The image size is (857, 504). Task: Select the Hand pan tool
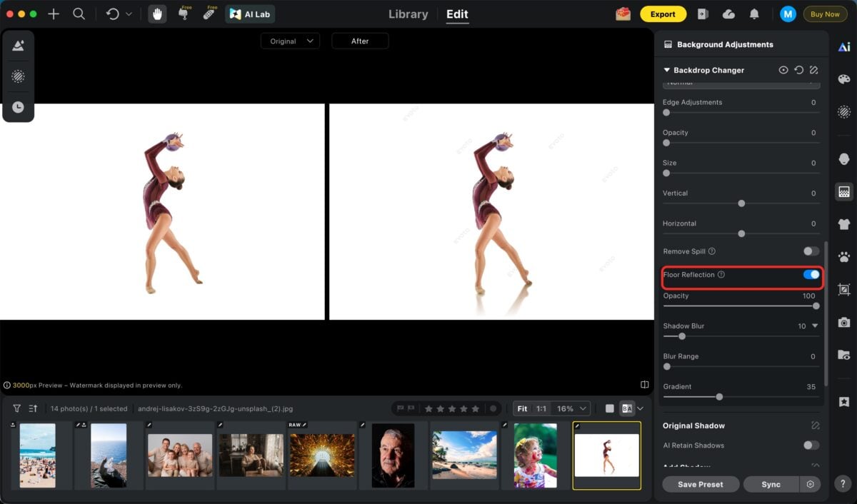pos(158,14)
